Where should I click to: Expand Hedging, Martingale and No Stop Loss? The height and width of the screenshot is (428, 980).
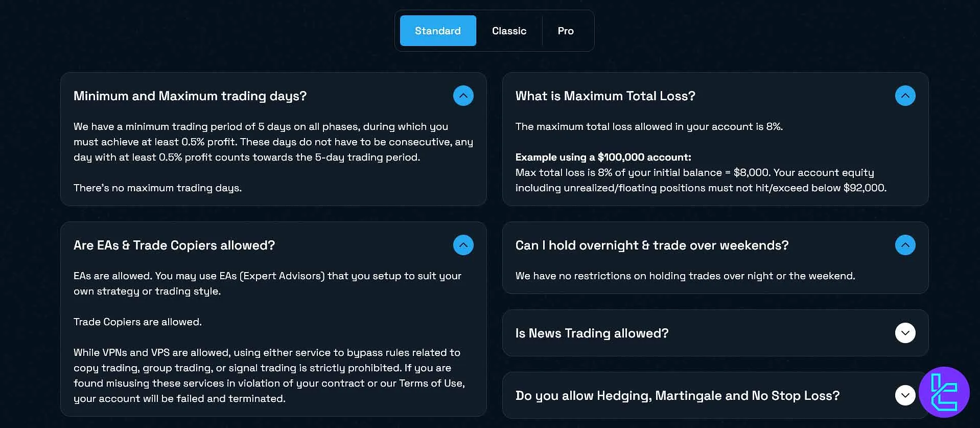[x=905, y=395]
